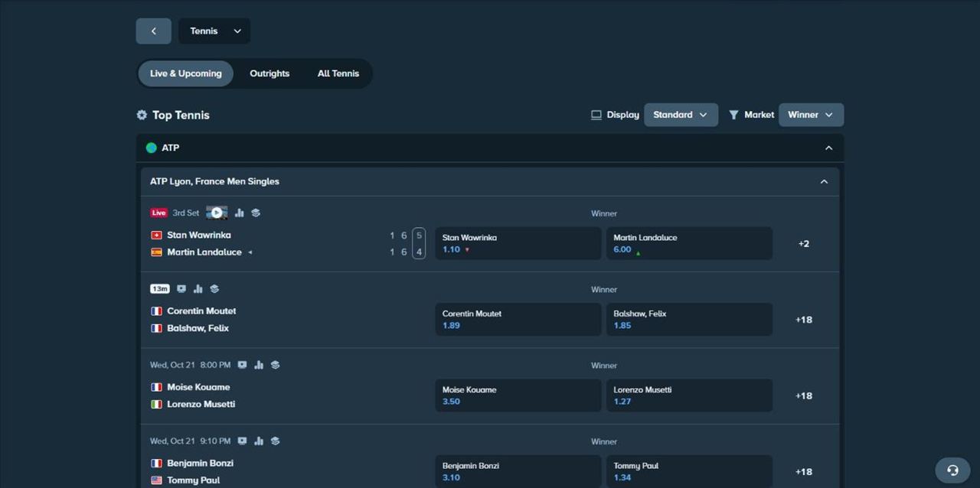The height and width of the screenshot is (488, 980).
Task: Open statistics for Kouame vs Musetti
Action: click(x=259, y=365)
